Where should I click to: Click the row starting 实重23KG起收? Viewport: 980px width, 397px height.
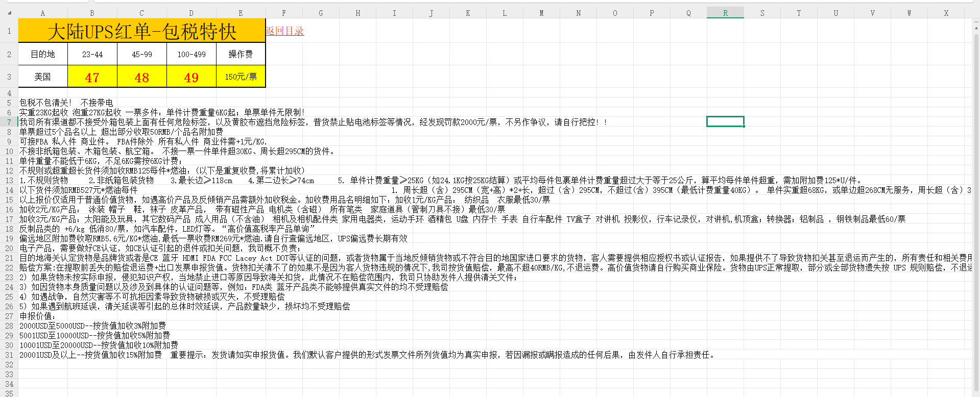(162, 112)
